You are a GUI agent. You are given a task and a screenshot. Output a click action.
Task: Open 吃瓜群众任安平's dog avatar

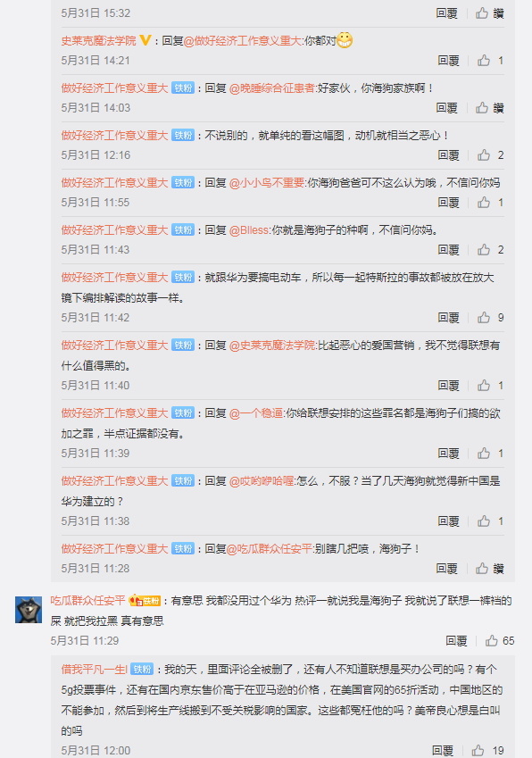[29, 610]
